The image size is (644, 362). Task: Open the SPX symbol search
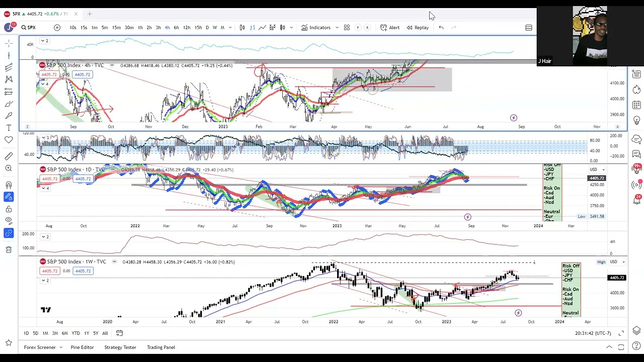[28, 28]
